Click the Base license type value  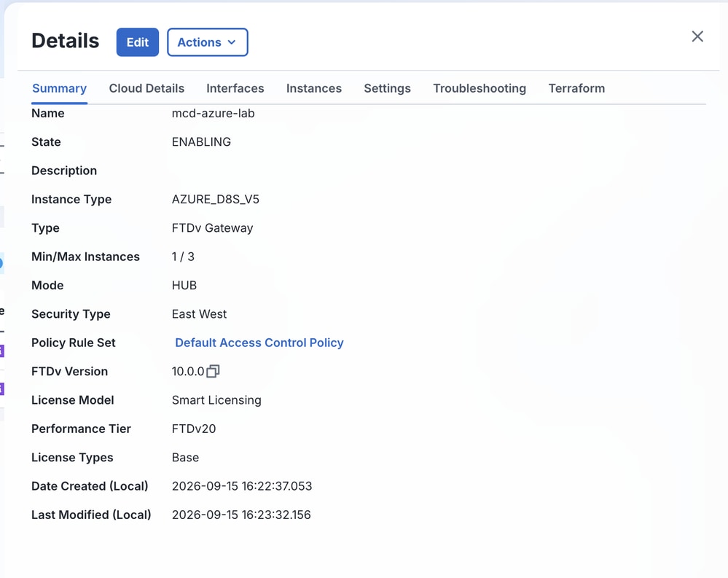pos(185,458)
